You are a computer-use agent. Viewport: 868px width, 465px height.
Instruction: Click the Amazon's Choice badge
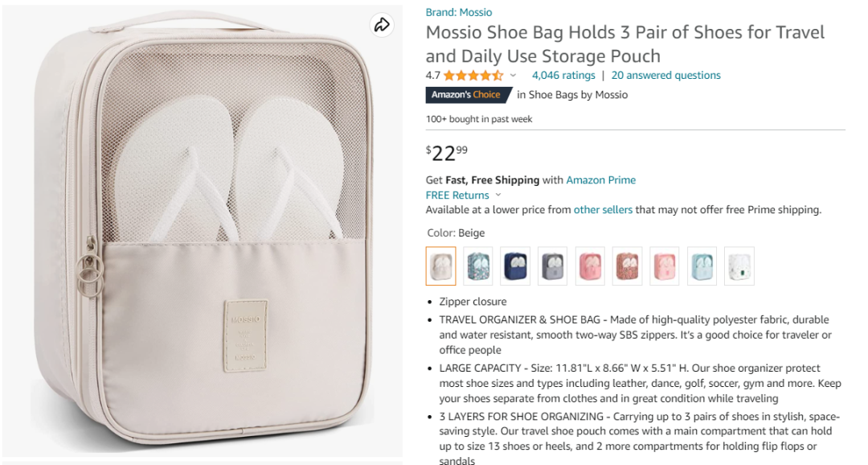(x=465, y=95)
